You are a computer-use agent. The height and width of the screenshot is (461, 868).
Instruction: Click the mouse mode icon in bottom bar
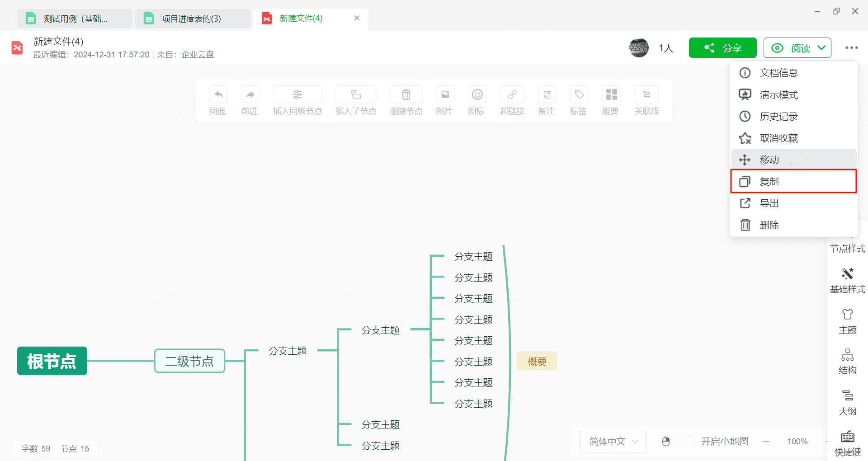pos(665,441)
